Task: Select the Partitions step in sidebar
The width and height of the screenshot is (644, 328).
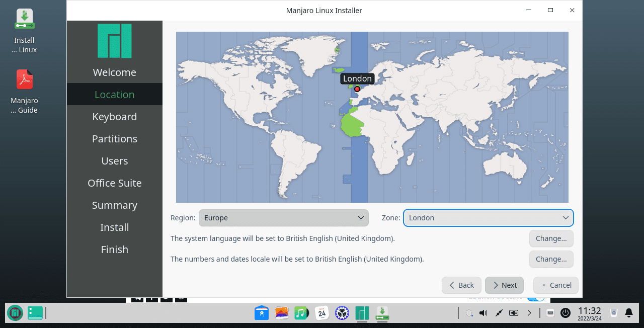Action: (114, 139)
